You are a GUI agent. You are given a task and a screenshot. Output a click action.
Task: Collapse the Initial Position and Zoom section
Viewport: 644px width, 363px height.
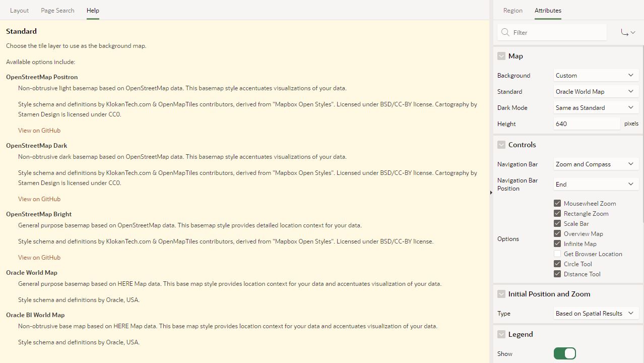click(501, 294)
